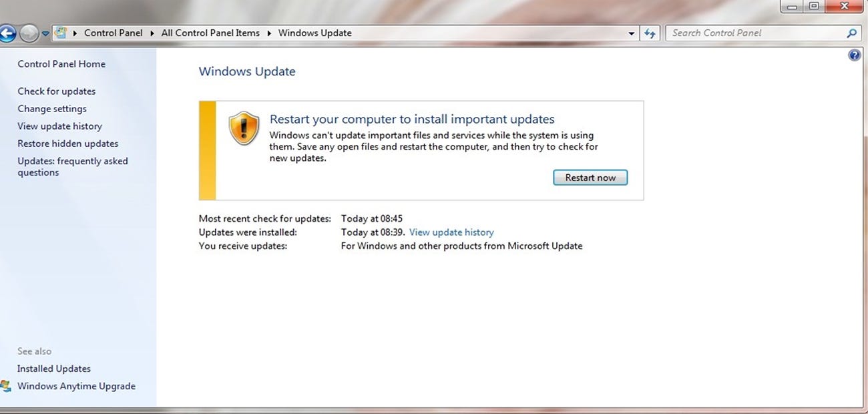The height and width of the screenshot is (414, 868).
Task: Close the Windows Update window
Action: click(x=845, y=7)
